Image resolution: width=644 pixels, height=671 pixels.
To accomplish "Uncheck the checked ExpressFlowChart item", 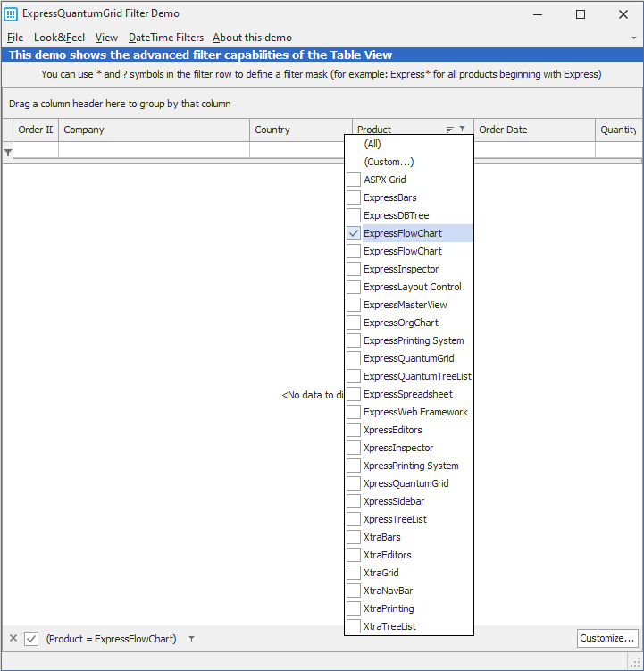I will click(x=354, y=233).
